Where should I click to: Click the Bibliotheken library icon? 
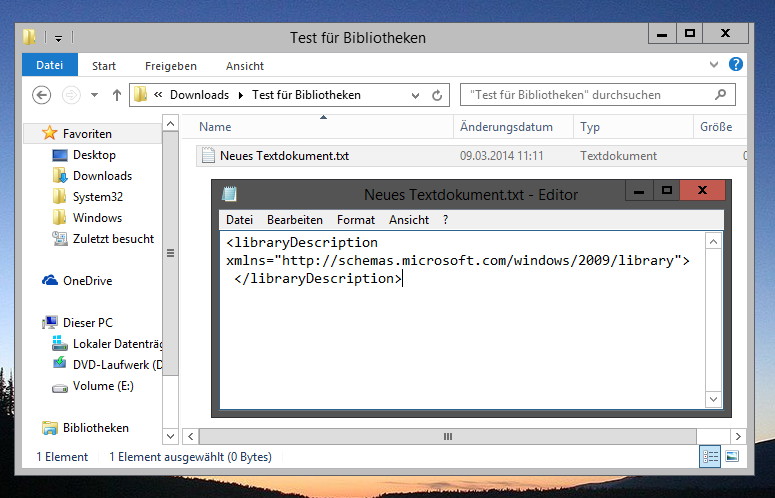(x=50, y=428)
